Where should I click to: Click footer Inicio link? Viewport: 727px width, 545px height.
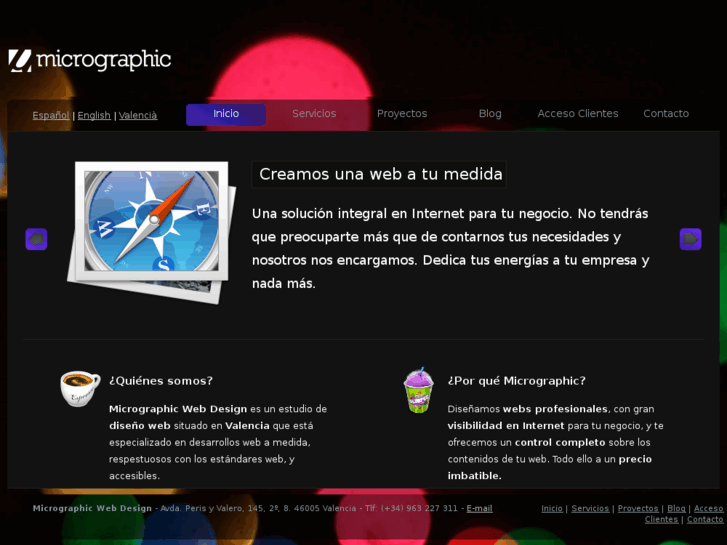pos(552,508)
